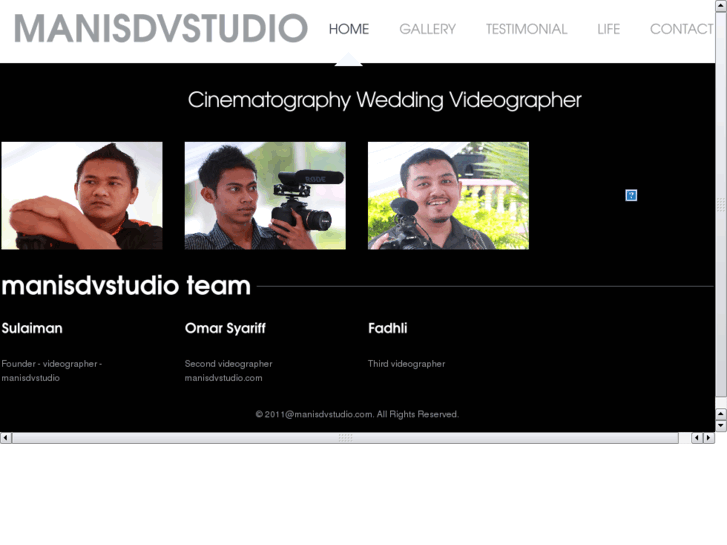This screenshot has width=727, height=545.
Task: Click the vertical scrollbar bottom down arrow
Action: [x=721, y=425]
